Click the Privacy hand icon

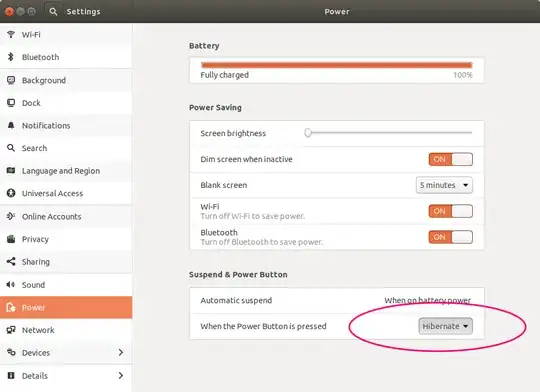click(11, 239)
